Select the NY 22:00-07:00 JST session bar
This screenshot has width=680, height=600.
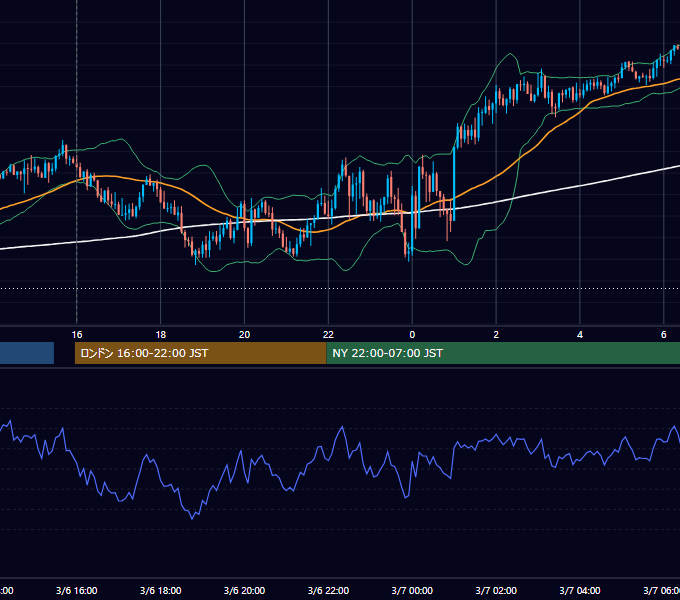pos(503,353)
